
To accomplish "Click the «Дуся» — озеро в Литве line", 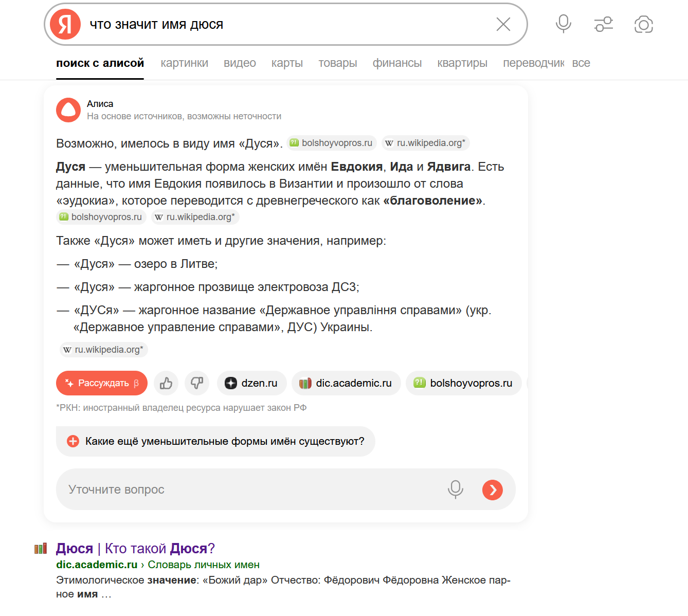I will tap(146, 264).
